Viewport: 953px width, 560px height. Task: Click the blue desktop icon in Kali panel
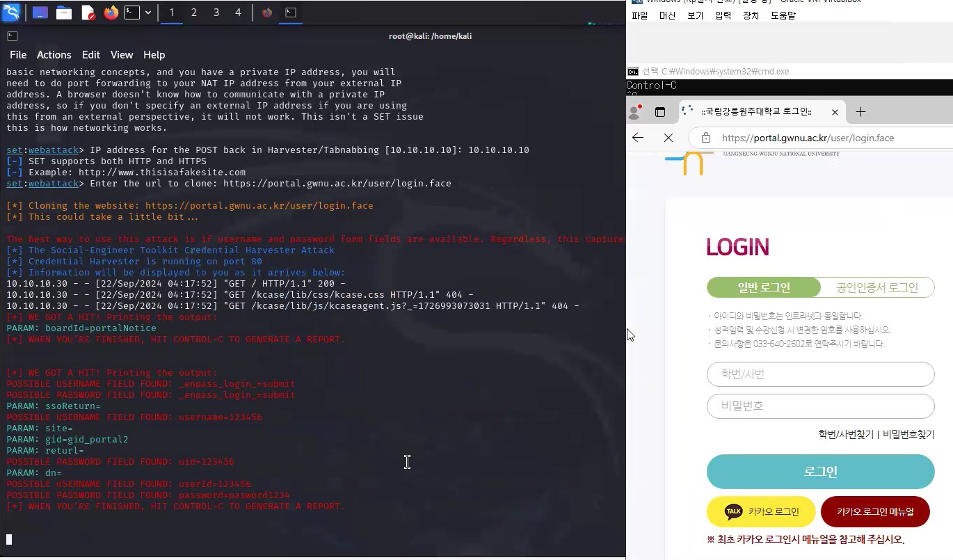[40, 13]
